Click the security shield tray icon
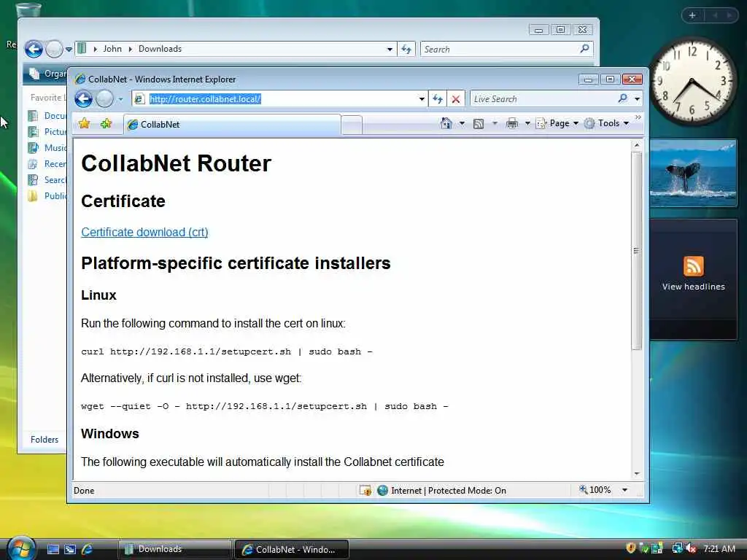Image resolution: width=747 pixels, height=560 pixels. 631,548
